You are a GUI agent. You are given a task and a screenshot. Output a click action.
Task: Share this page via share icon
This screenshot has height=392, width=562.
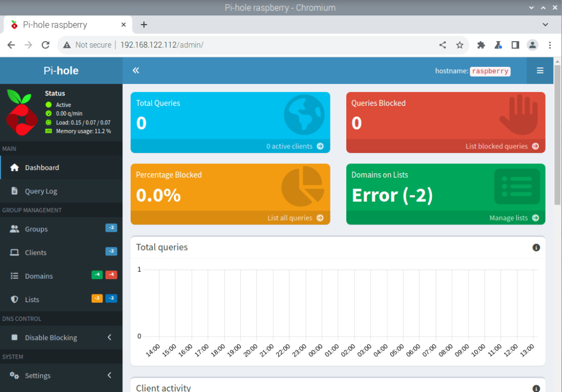pos(443,45)
